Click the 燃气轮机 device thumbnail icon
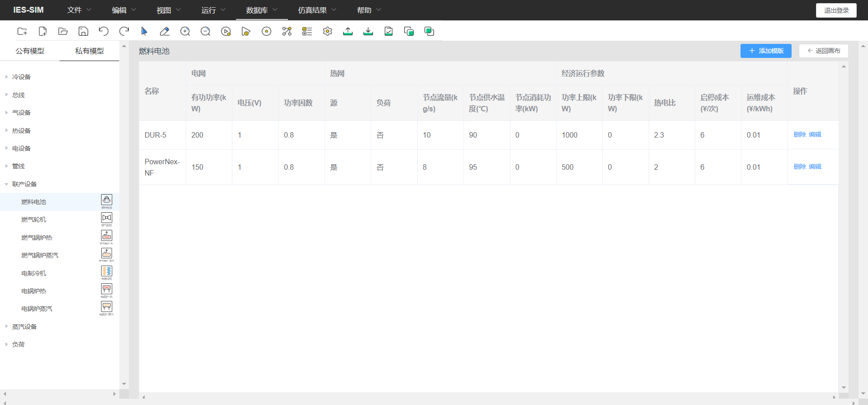 point(107,219)
